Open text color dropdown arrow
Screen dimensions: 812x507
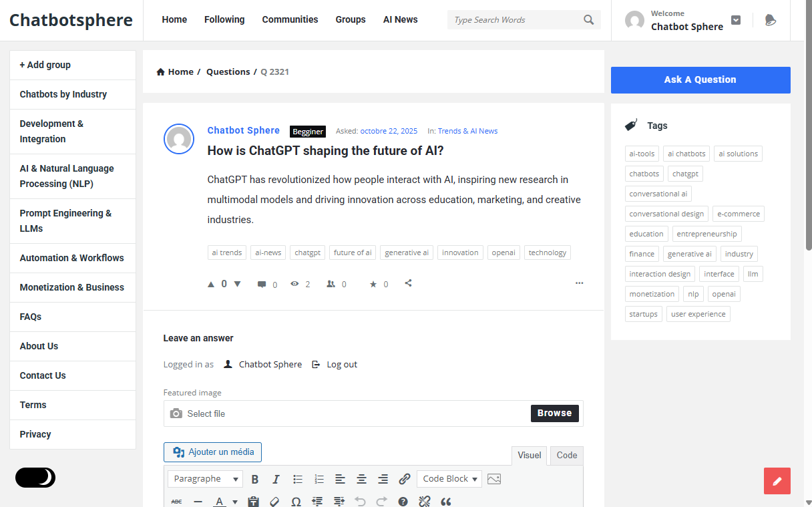coord(235,502)
